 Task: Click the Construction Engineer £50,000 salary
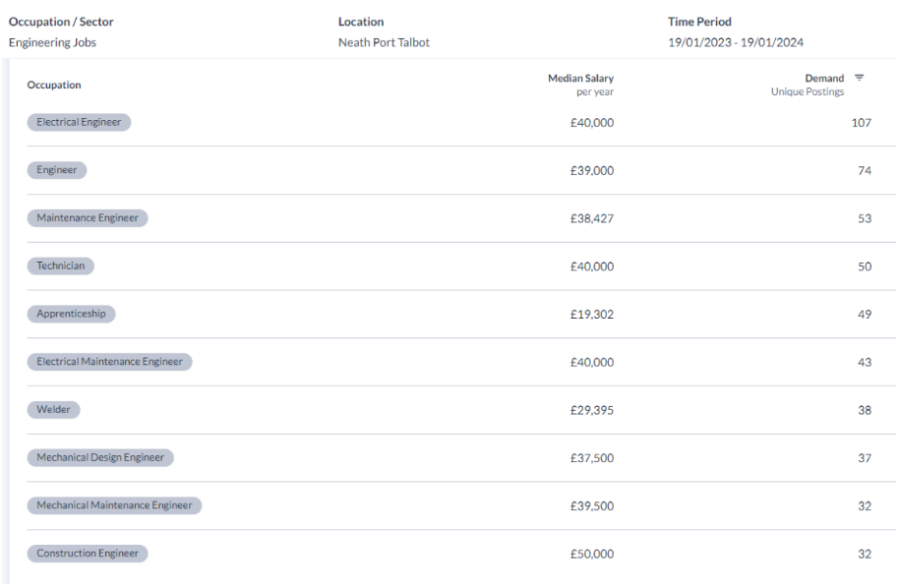(591, 555)
